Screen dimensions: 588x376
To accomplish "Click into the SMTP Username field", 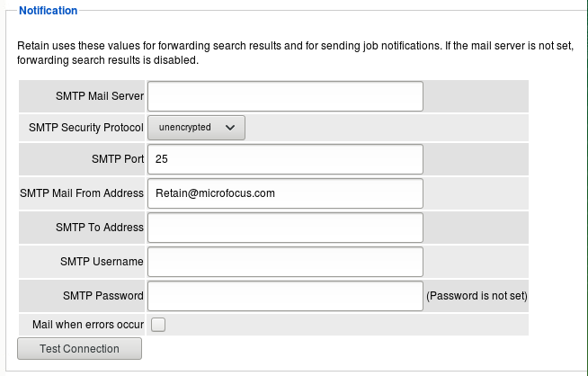I will point(285,262).
